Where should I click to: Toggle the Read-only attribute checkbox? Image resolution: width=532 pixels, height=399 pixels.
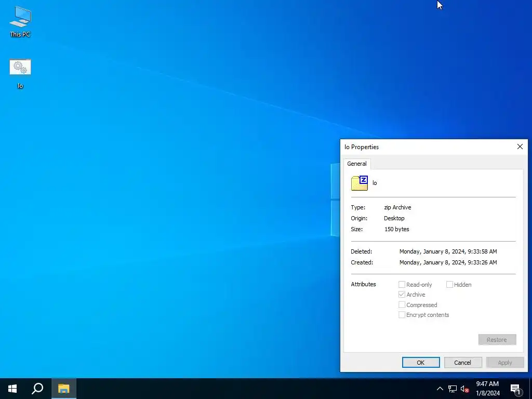pos(402,284)
